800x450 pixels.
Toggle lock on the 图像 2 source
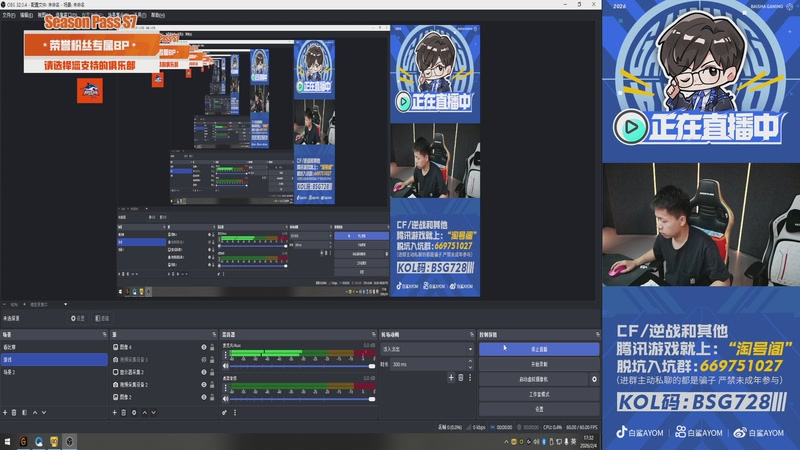[x=212, y=397]
